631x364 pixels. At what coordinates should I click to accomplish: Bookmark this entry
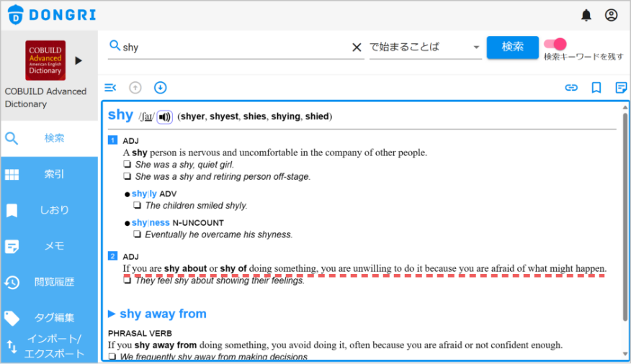coord(596,88)
